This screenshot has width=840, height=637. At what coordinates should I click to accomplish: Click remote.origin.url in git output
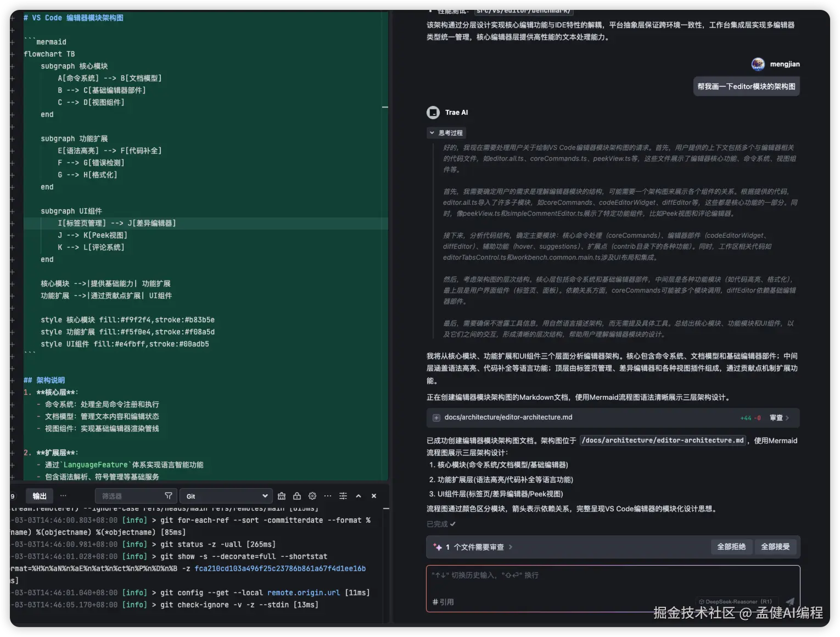304,593
